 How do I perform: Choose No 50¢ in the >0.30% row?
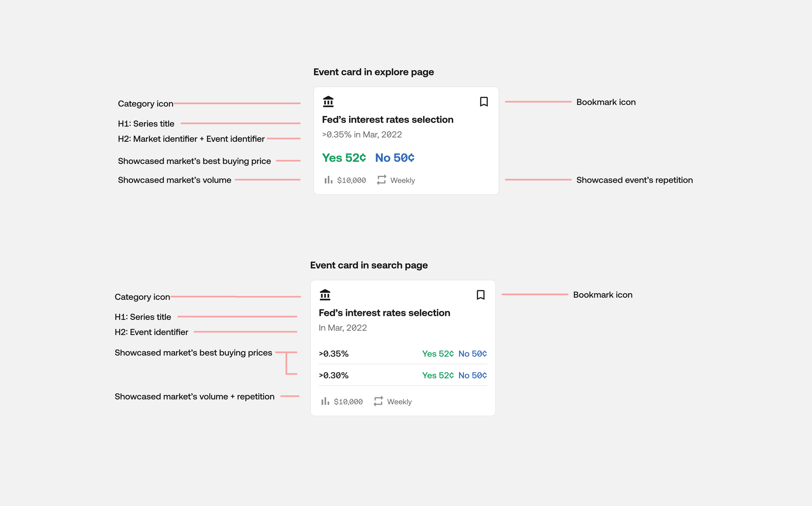(x=472, y=375)
